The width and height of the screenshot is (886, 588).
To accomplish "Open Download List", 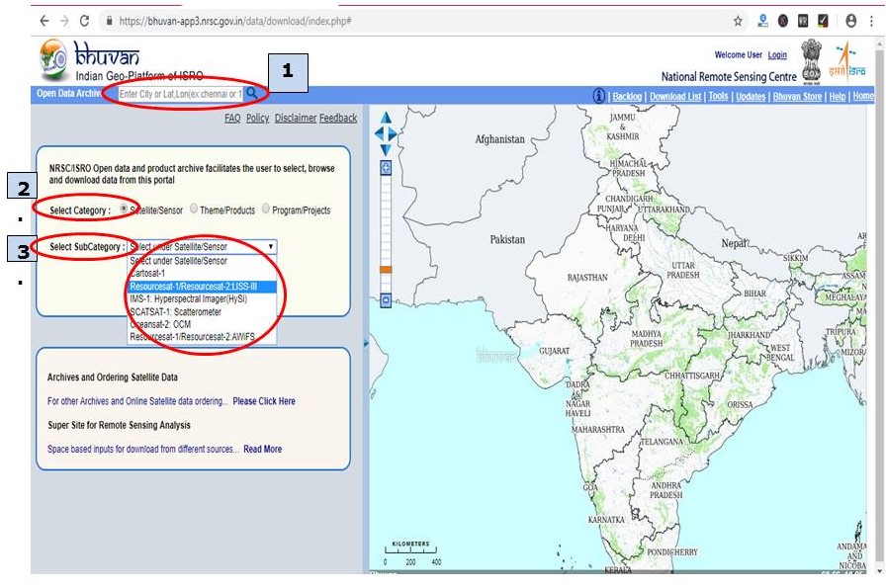I will pyautogui.click(x=675, y=97).
